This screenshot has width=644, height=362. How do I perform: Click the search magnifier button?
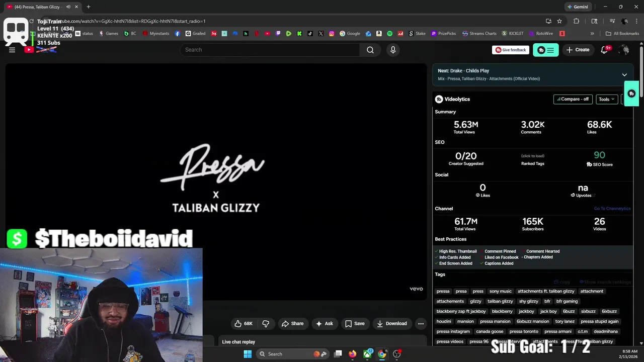pos(370,50)
